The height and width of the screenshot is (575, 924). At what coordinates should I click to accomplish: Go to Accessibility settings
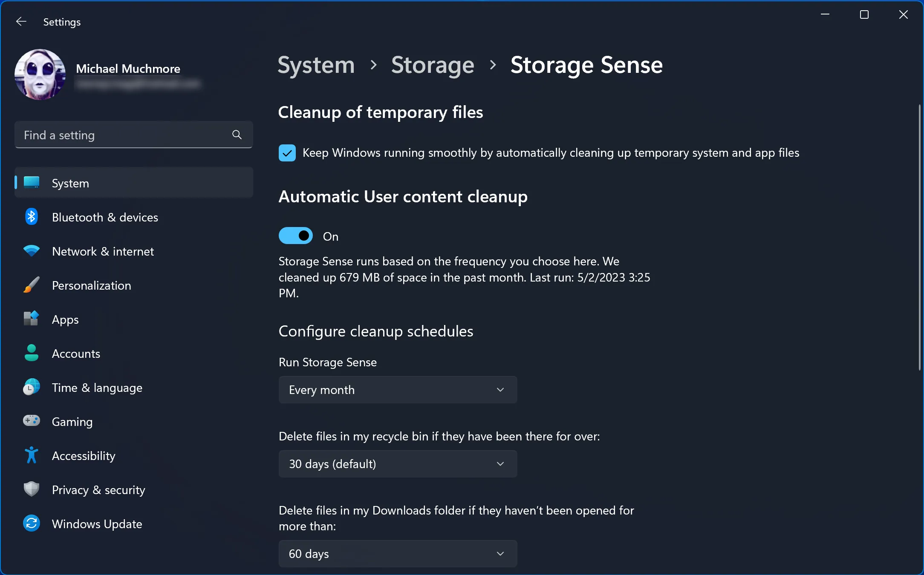134,456
